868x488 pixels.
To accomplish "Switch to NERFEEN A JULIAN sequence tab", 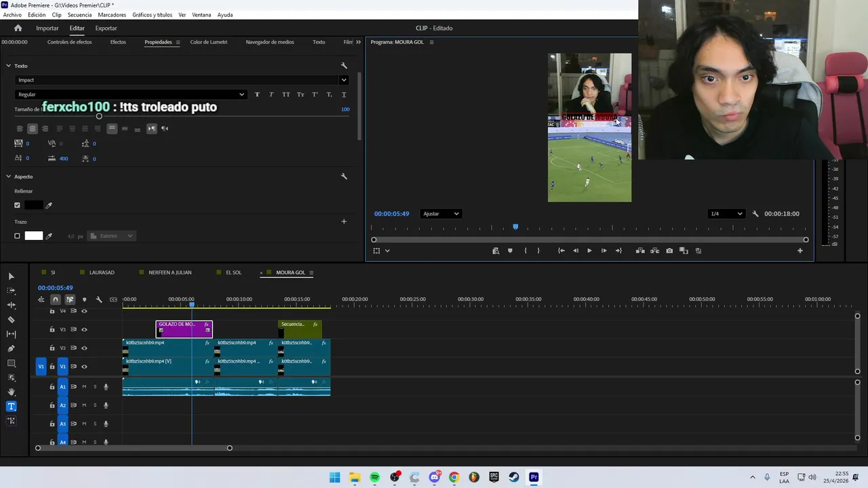I will [x=170, y=272].
